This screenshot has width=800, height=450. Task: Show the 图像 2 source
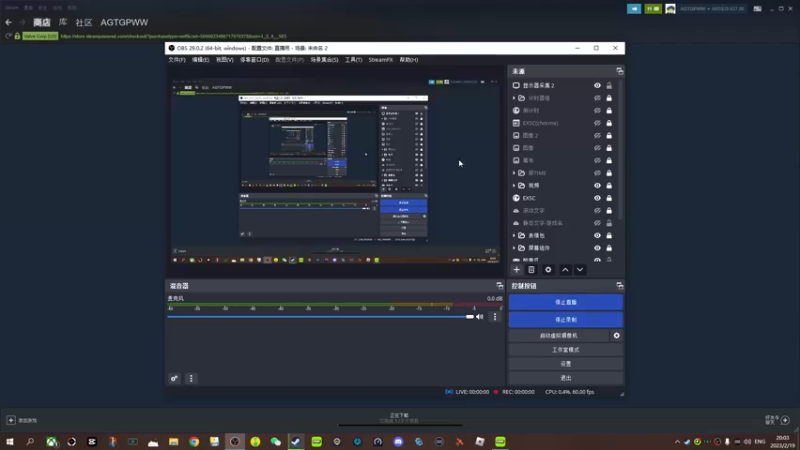click(597, 136)
